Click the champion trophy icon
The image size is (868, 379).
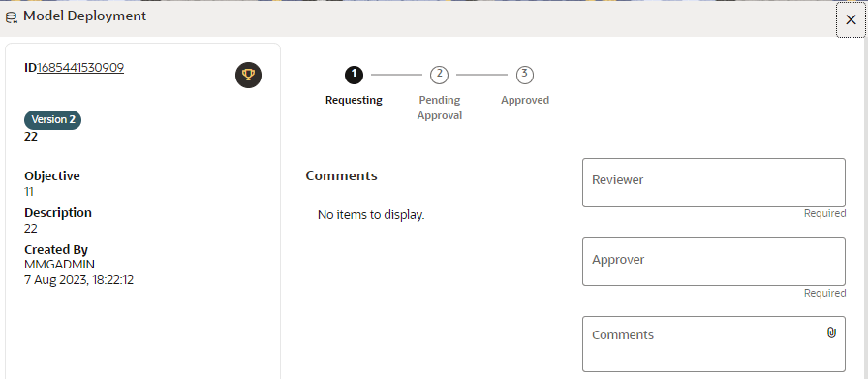(x=249, y=75)
